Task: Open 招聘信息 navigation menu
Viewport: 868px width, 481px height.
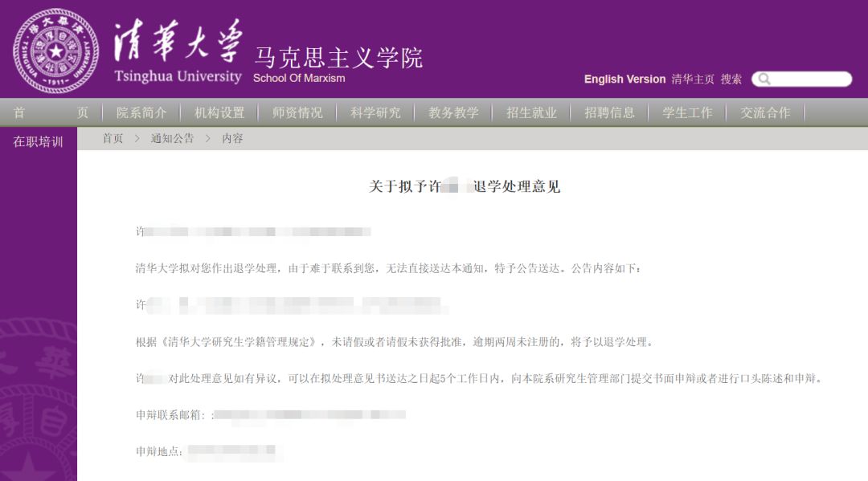Action: 609,112
